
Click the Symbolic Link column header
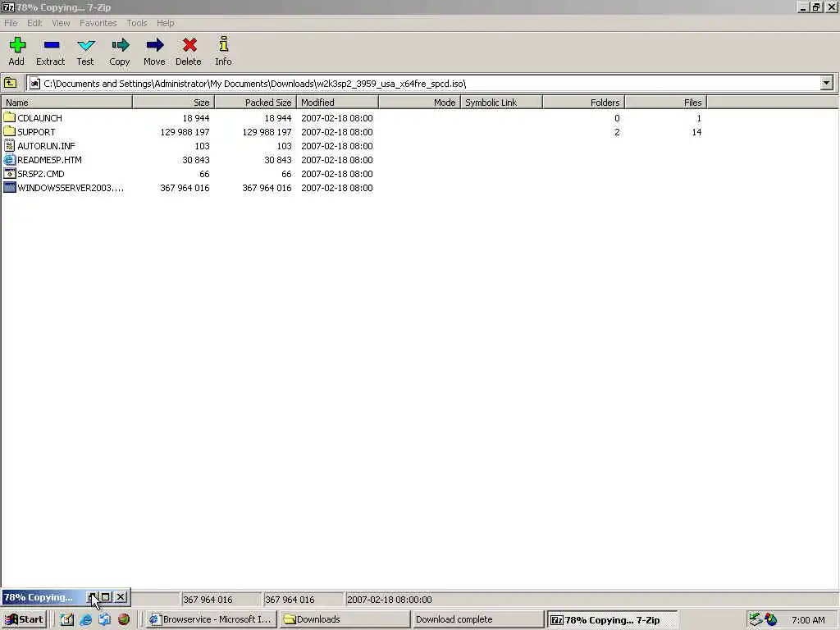[501, 103]
